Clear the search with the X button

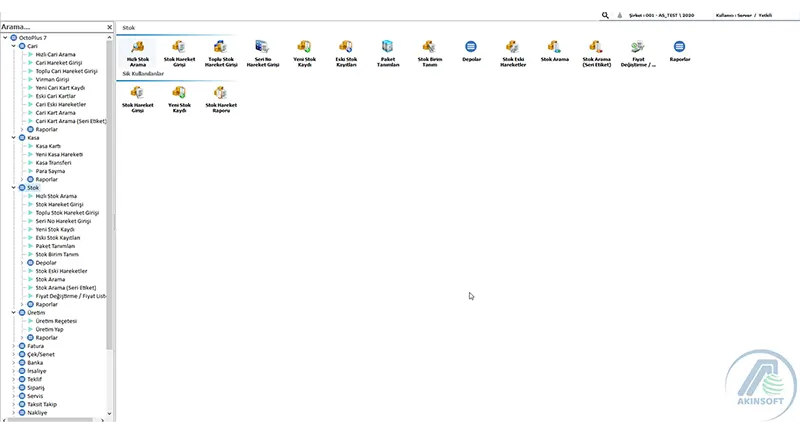pos(108,26)
